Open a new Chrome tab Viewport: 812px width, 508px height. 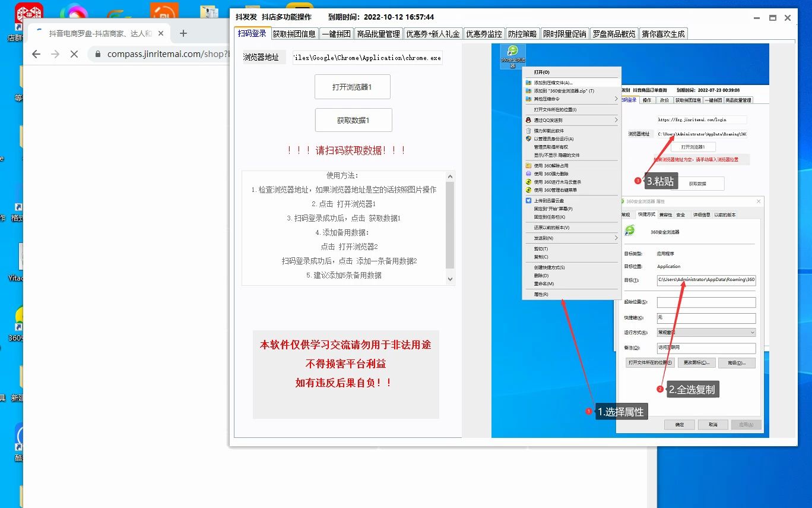tap(183, 34)
